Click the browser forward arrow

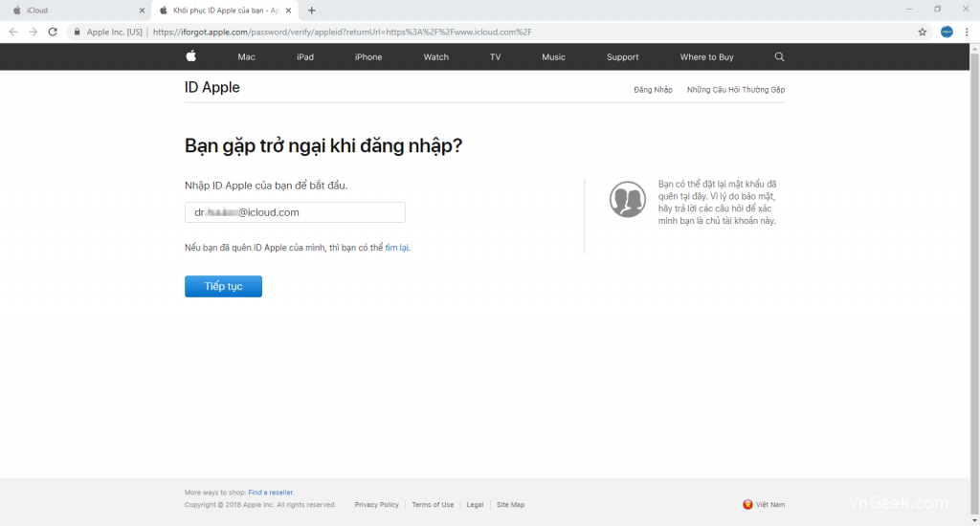coord(33,32)
